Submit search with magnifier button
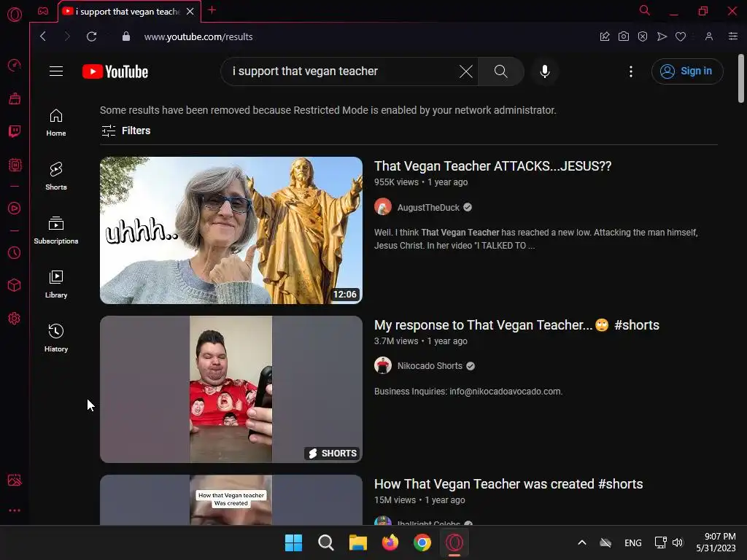 pyautogui.click(x=500, y=71)
